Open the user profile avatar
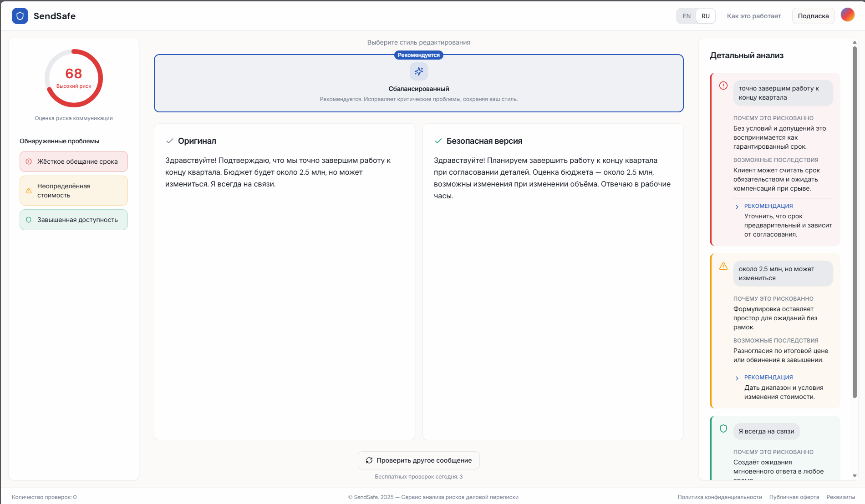Screen dimensions: 865x504 [847, 15]
